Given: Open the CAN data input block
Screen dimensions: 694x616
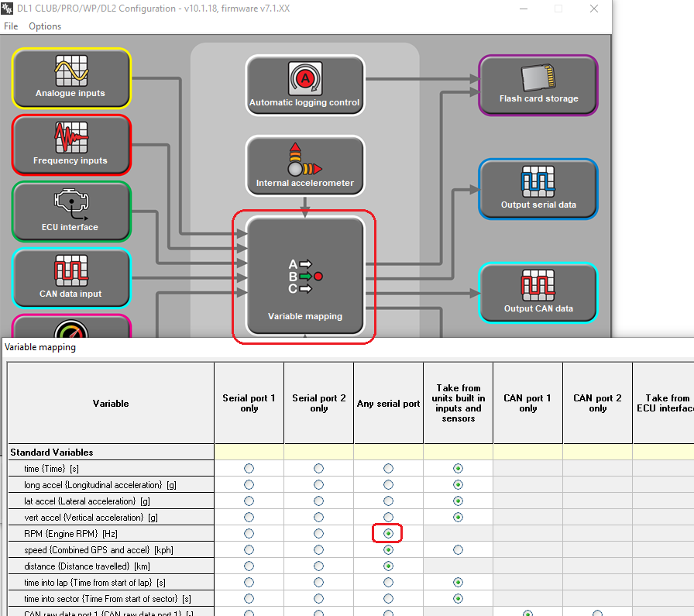Looking at the screenshot, I should (71, 278).
